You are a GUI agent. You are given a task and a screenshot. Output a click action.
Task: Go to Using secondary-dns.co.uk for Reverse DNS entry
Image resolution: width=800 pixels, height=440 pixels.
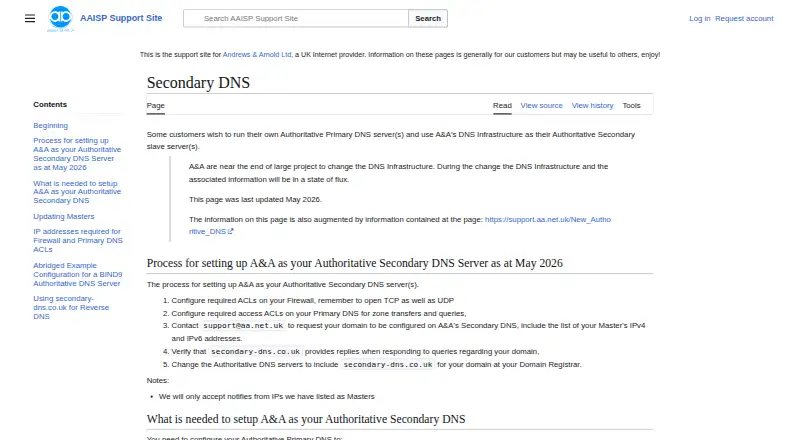tap(71, 307)
